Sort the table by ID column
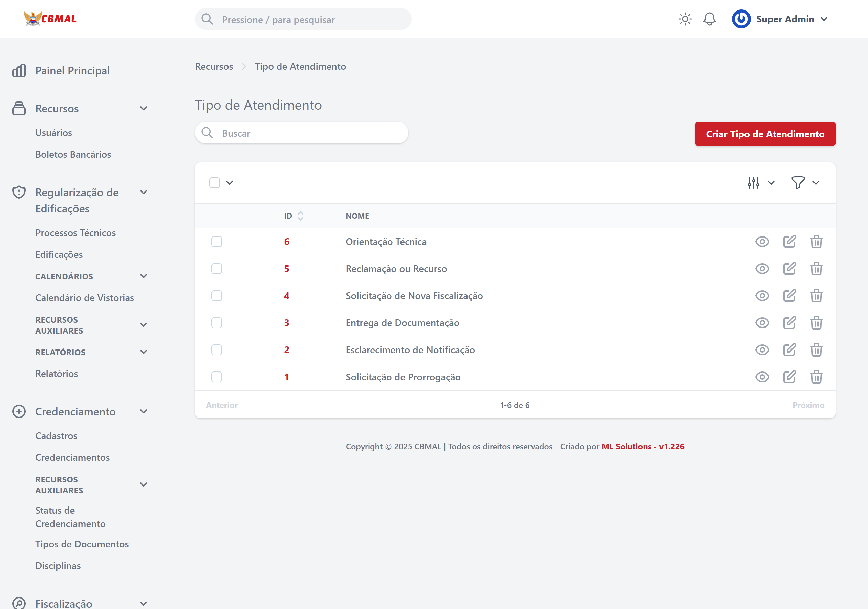 point(294,216)
